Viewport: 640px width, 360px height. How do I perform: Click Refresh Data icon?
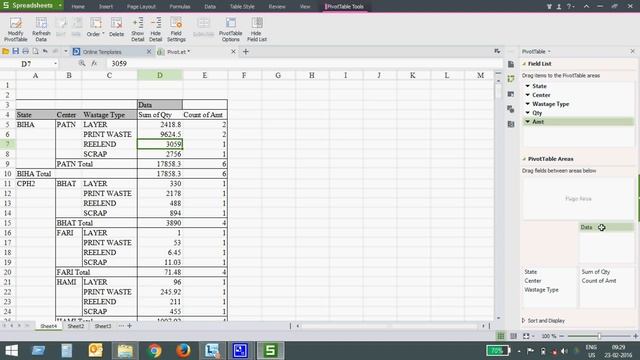pos(41,29)
